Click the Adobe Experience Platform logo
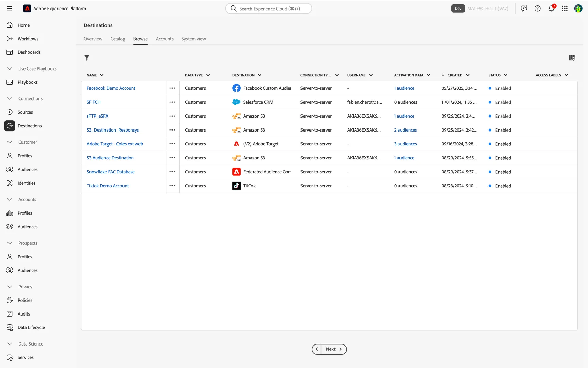 27,9
